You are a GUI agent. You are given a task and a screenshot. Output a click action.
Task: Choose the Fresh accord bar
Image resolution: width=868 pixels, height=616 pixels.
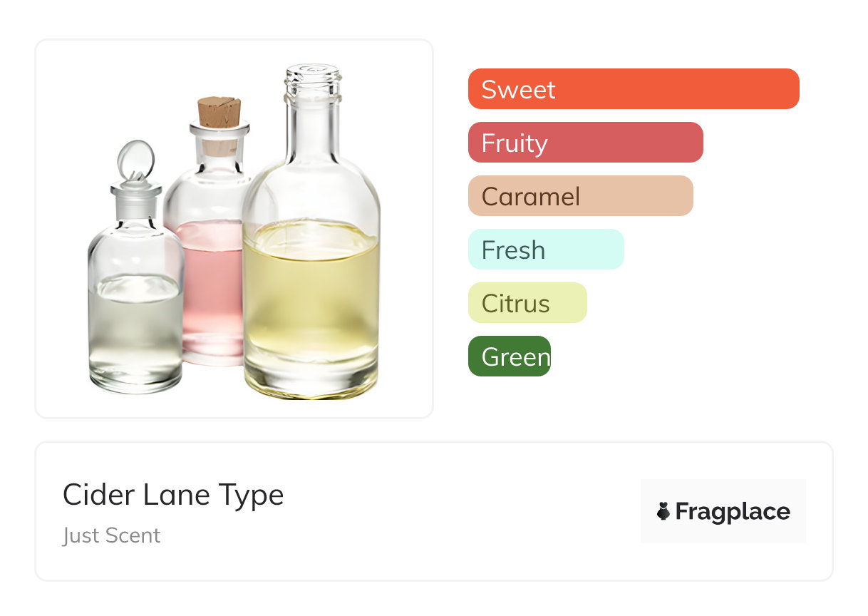point(545,250)
